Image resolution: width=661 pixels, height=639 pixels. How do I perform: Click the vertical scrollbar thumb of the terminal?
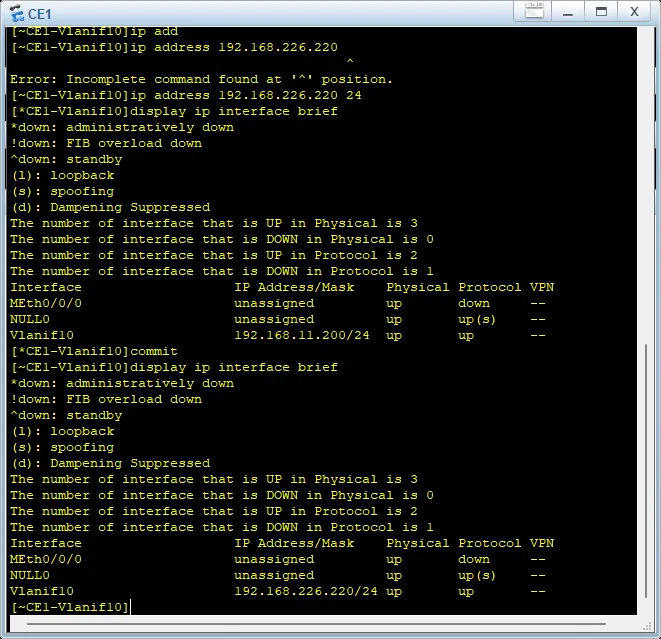click(x=645, y=470)
